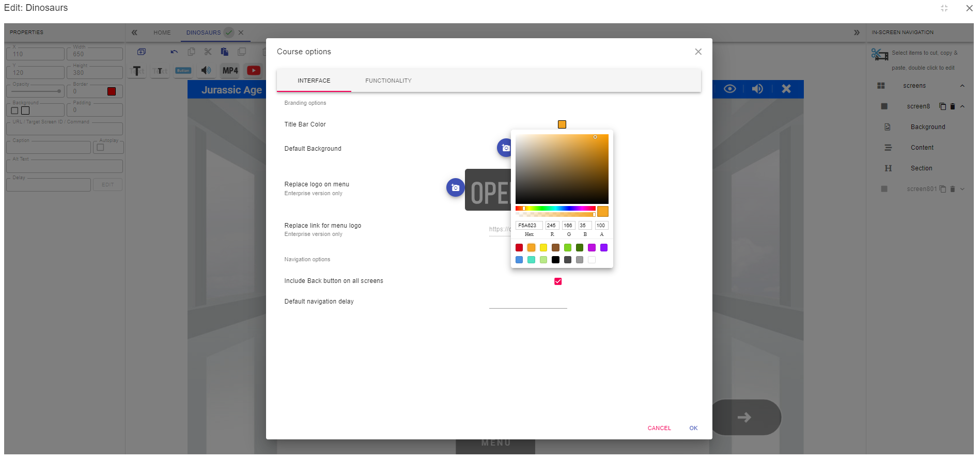Click the camera icon for Replace logo
Image resolution: width=980 pixels, height=459 pixels.
point(455,187)
